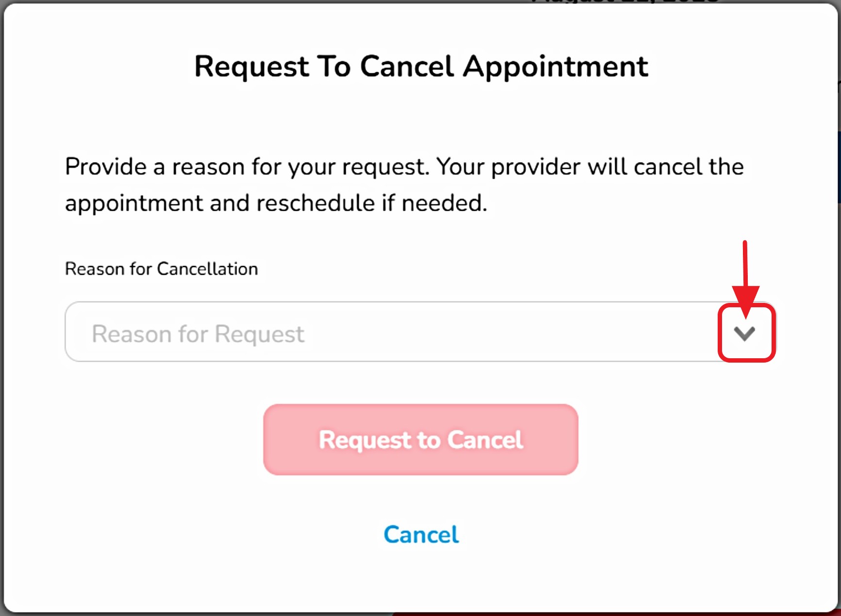
Task: Expand the cancellation reason list via chevron
Action: 744,333
